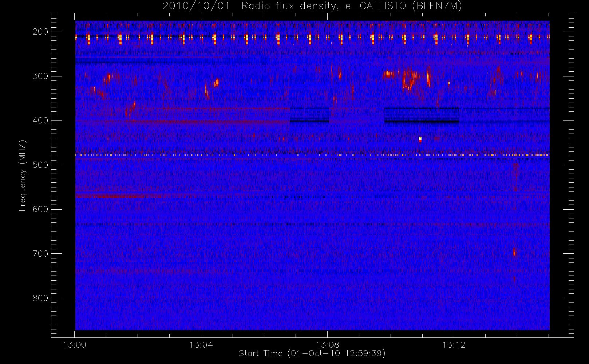
Task: Click the white-red spot near 440 MHz
Action: click(420, 139)
